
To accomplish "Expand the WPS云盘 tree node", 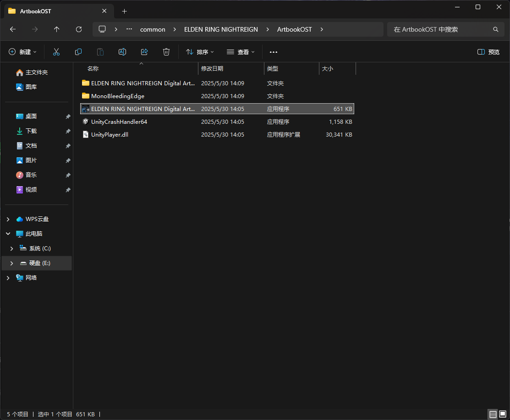I will pyautogui.click(x=8, y=219).
